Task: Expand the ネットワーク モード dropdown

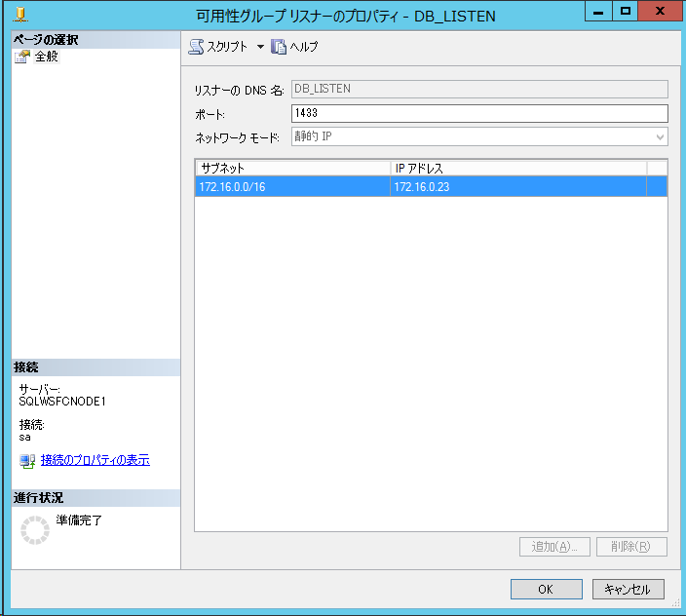Action: point(660,137)
